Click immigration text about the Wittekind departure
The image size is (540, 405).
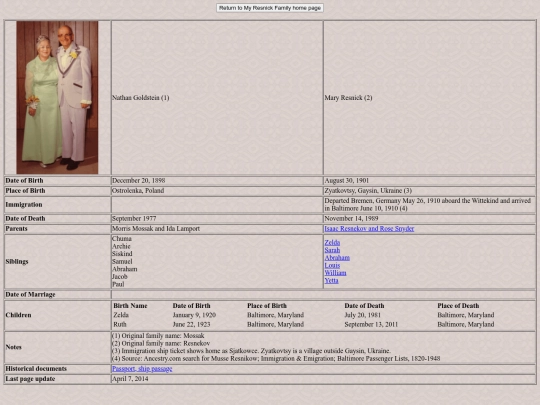click(x=427, y=204)
